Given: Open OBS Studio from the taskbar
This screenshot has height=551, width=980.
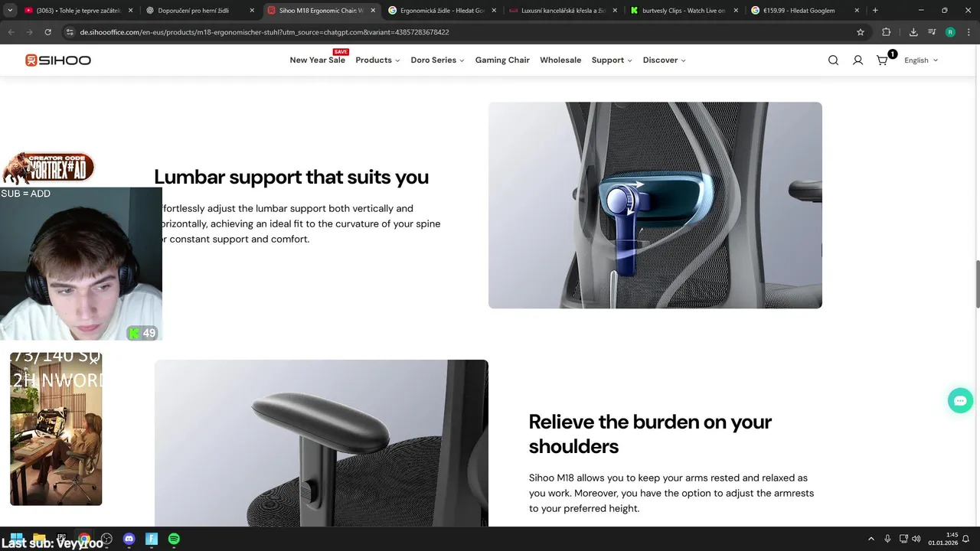Looking at the screenshot, I should [x=106, y=539].
